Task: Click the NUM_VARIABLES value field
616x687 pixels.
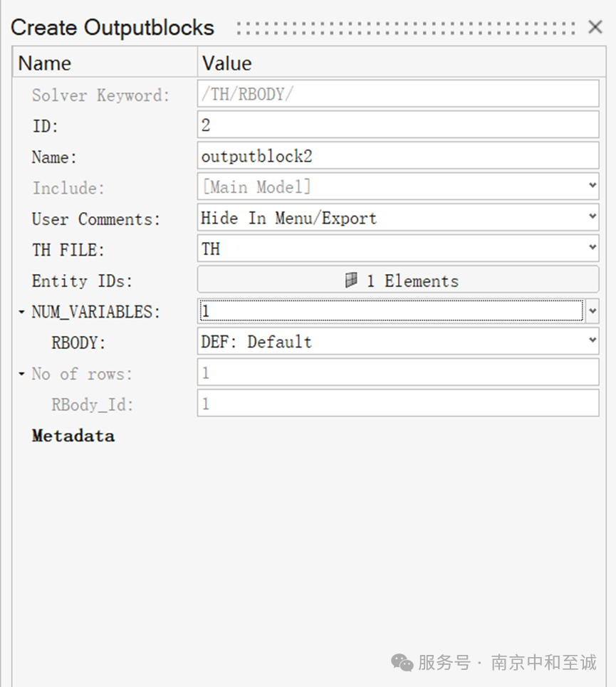Action: point(391,310)
